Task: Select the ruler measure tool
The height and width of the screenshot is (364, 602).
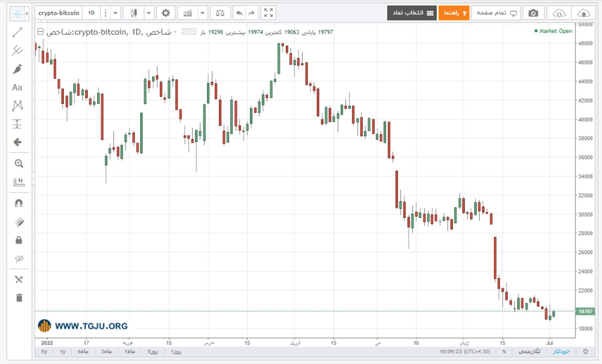Action: pos(19,182)
